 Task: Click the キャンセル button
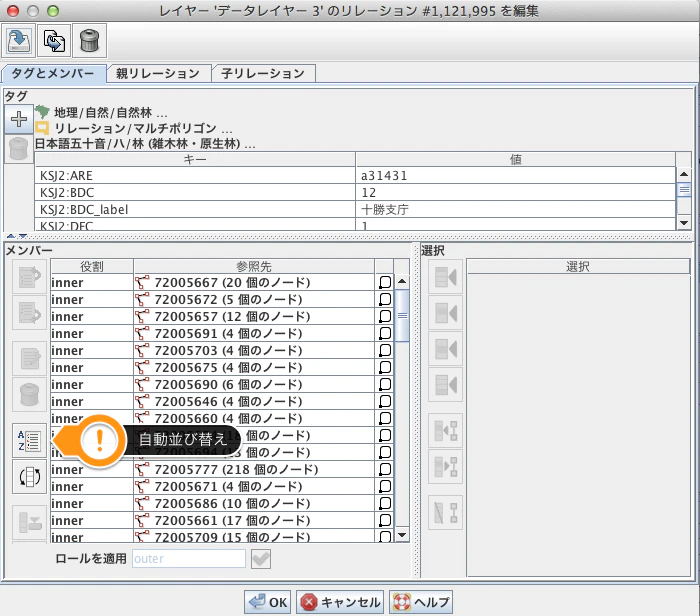point(341,602)
